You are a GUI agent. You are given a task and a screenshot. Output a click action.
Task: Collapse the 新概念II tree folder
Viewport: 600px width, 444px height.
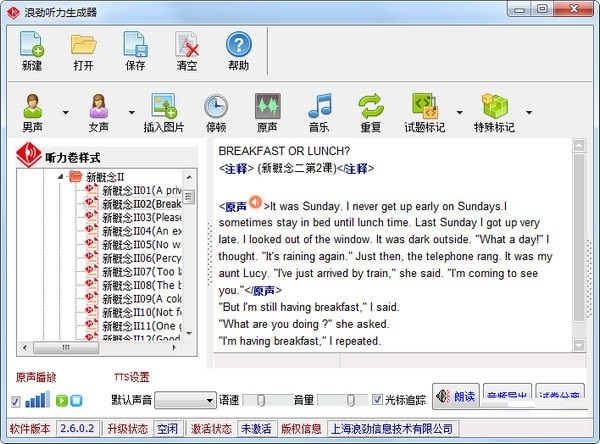[x=61, y=177]
